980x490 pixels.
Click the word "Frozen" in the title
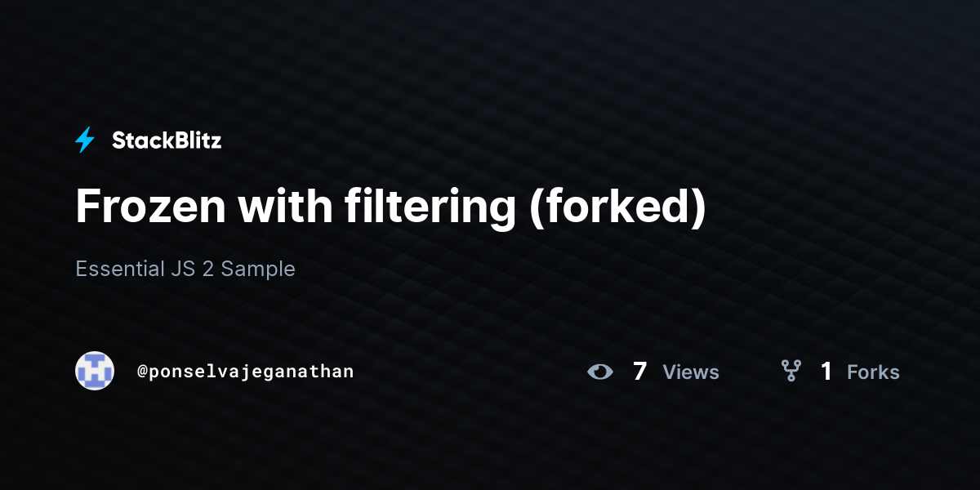coord(150,207)
